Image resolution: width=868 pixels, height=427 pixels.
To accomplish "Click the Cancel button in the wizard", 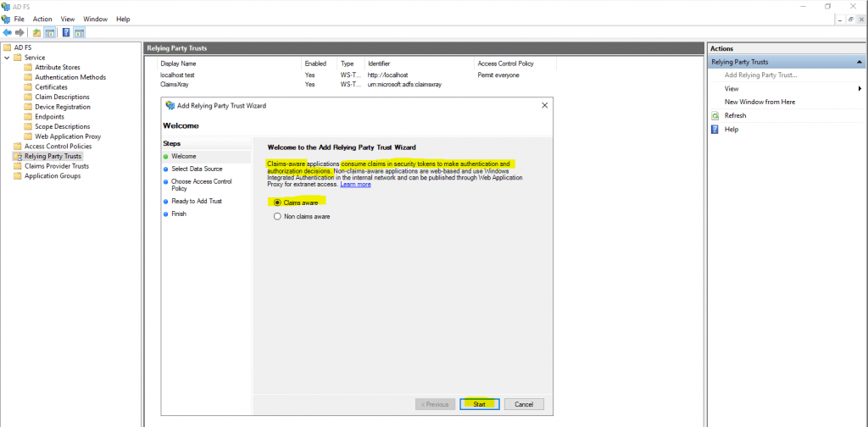I will pyautogui.click(x=524, y=404).
